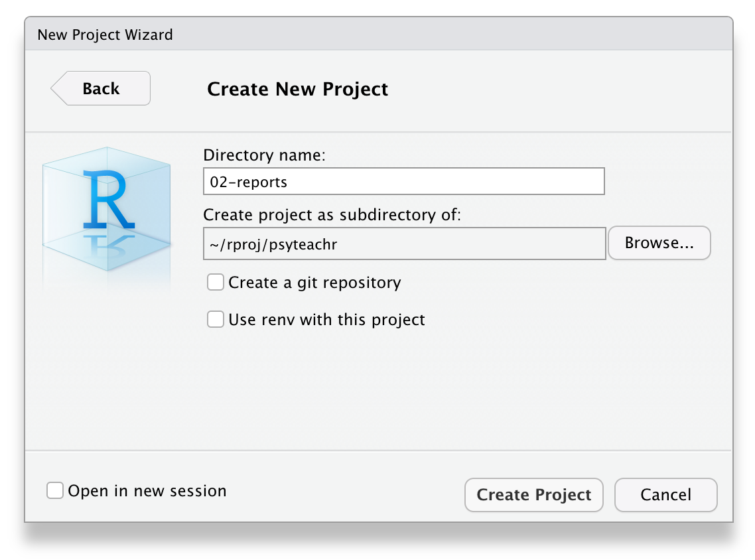Click the Create New Project heading

pos(298,90)
